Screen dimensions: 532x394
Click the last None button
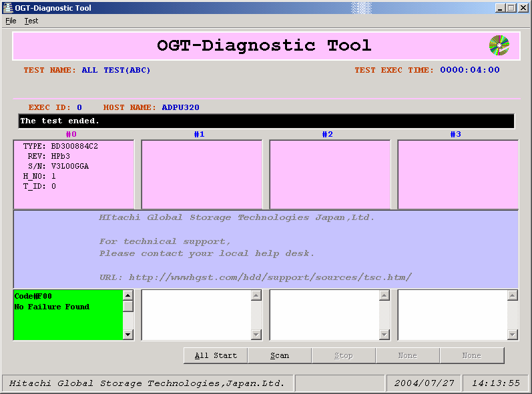(472, 355)
